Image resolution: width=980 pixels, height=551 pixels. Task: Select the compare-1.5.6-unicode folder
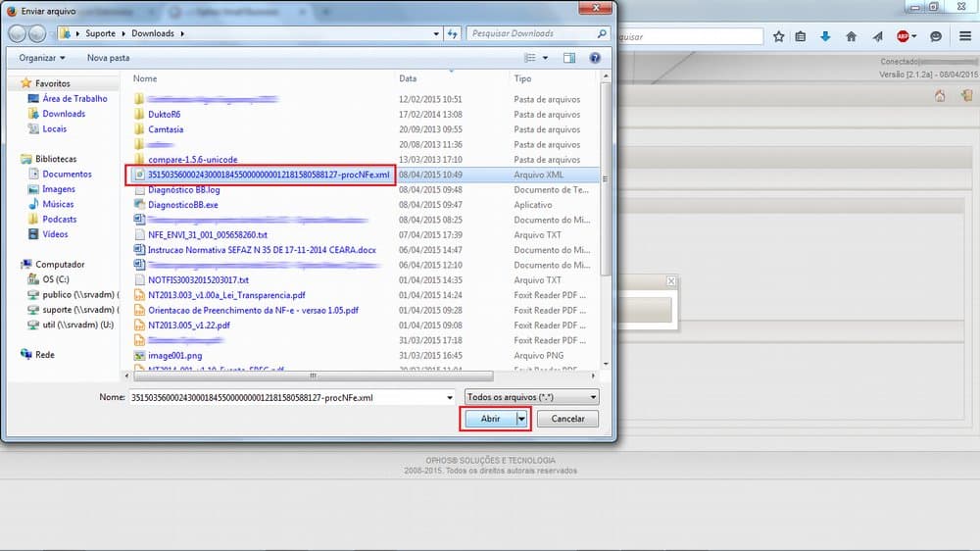click(x=192, y=159)
